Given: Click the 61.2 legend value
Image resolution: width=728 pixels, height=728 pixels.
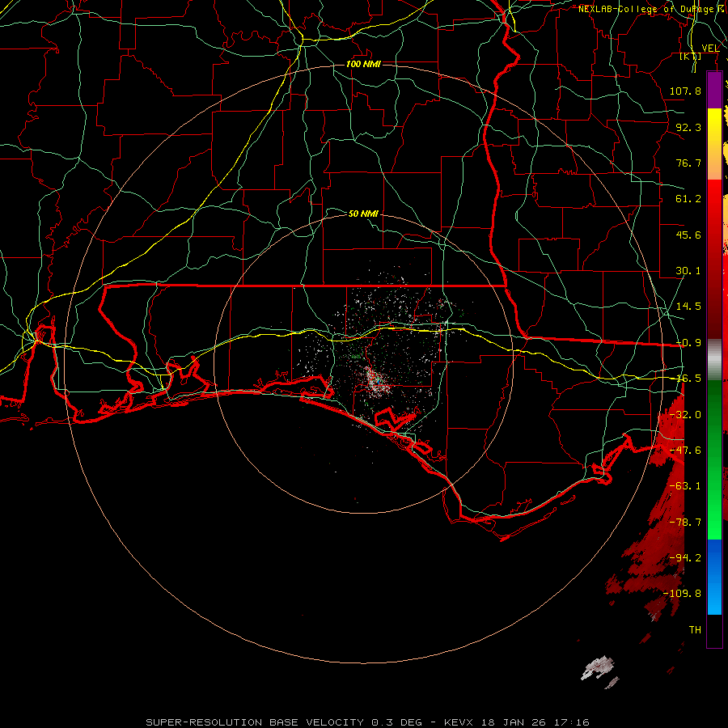Looking at the screenshot, I should [688, 199].
